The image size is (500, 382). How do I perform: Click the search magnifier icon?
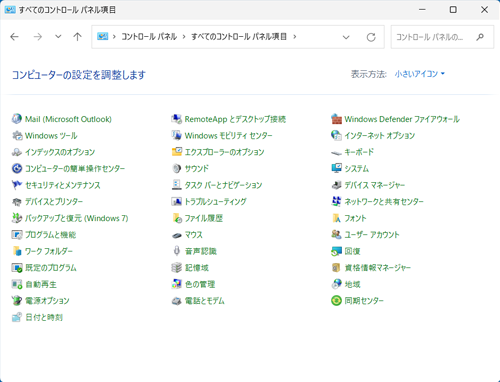point(480,37)
